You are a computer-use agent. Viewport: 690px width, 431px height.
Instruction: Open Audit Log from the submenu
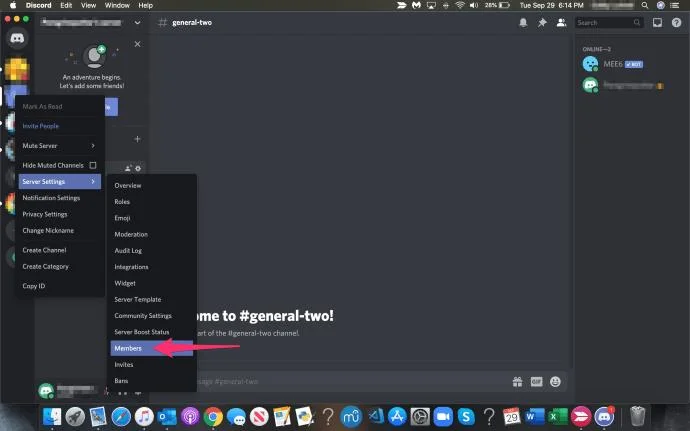tap(151, 250)
